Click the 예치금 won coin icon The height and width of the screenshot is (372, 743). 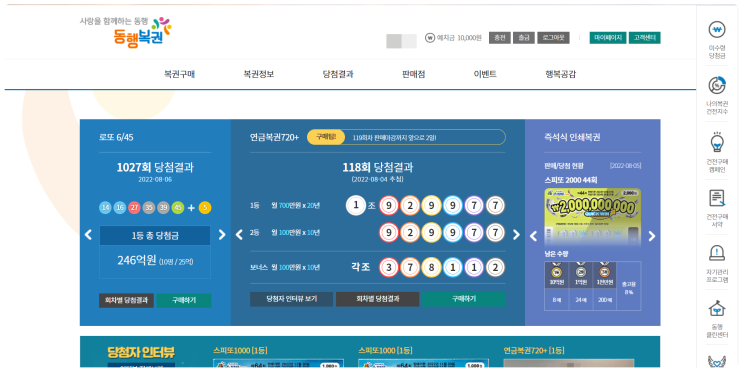point(430,37)
